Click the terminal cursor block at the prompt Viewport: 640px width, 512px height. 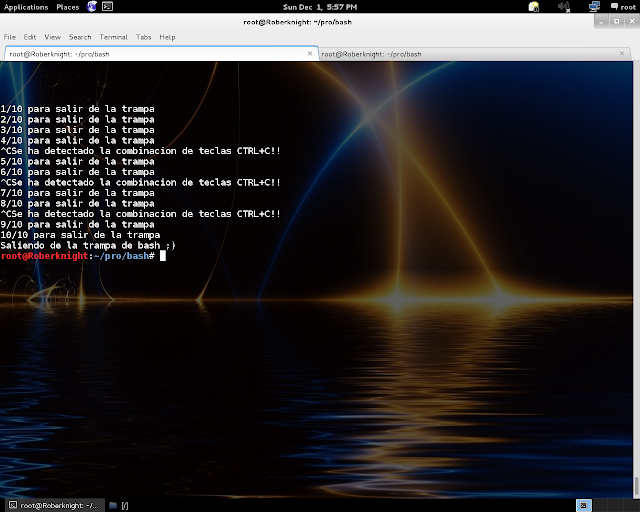pos(163,256)
